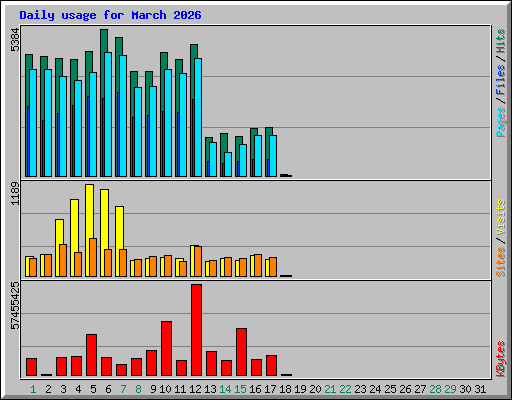The height and width of the screenshot is (400, 512).
Task: Click day 12 on the x-axis
Action: coord(195,389)
